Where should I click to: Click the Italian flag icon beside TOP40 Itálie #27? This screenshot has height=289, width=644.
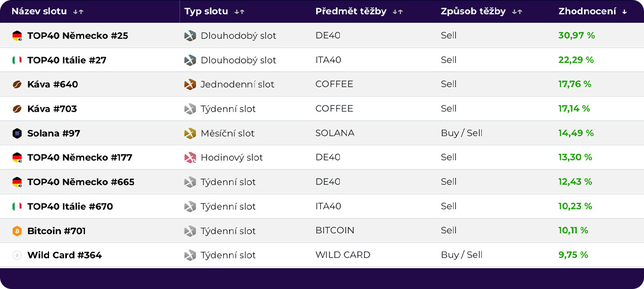[17, 60]
